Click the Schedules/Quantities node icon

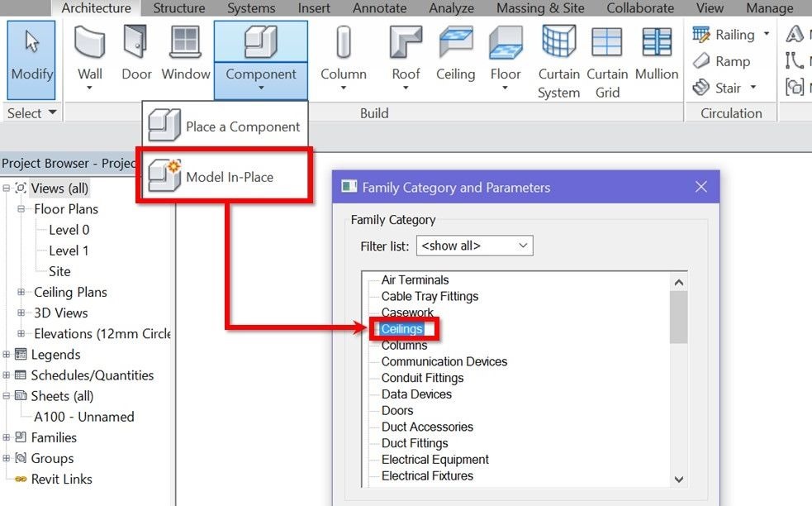point(21,375)
